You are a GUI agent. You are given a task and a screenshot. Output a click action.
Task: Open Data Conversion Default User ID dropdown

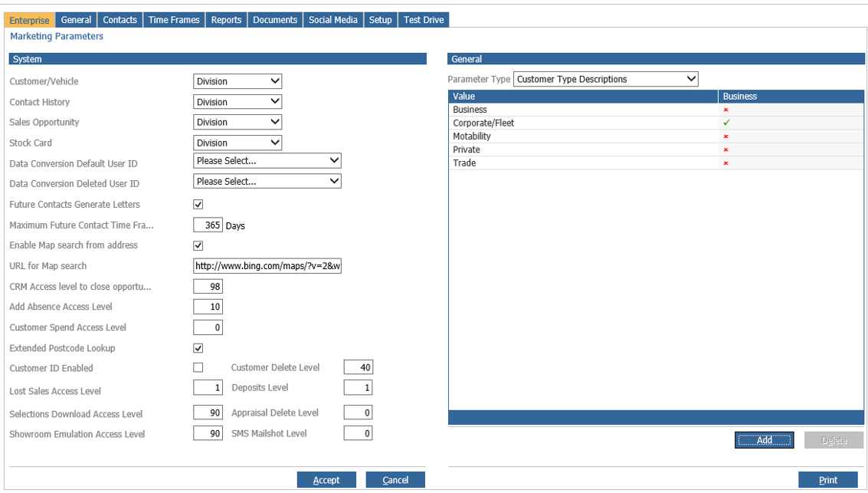tap(267, 161)
